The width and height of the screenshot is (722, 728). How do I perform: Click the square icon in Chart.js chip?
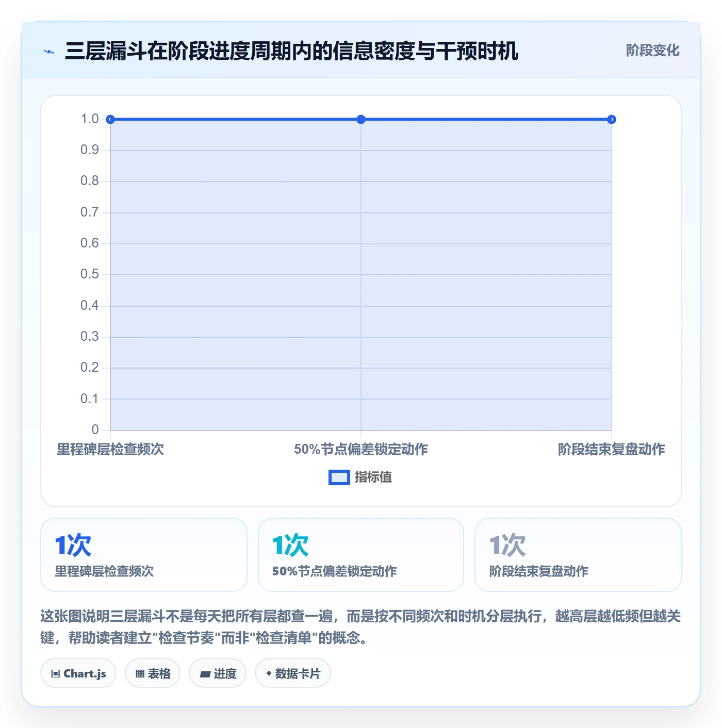pos(56,674)
